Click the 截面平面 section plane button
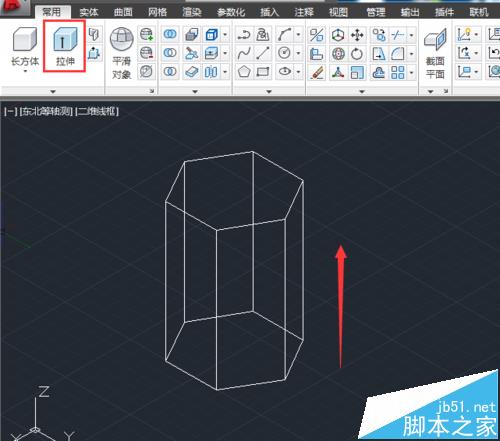 click(x=435, y=53)
